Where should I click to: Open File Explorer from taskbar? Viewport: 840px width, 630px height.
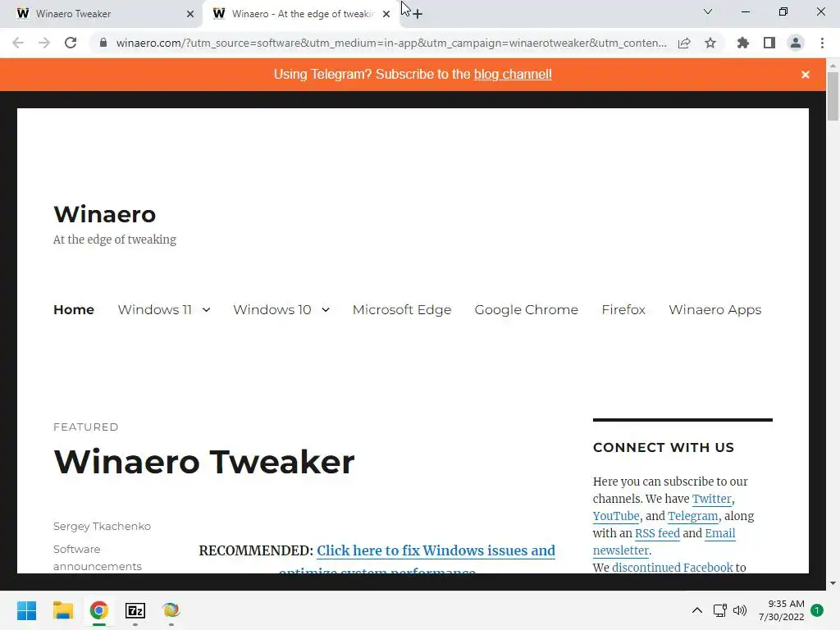[x=62, y=610]
